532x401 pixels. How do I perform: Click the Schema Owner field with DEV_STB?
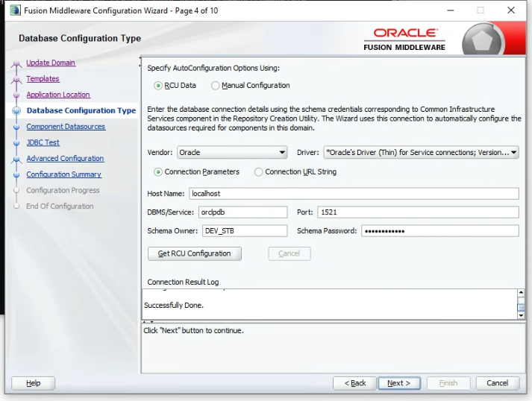pos(245,231)
